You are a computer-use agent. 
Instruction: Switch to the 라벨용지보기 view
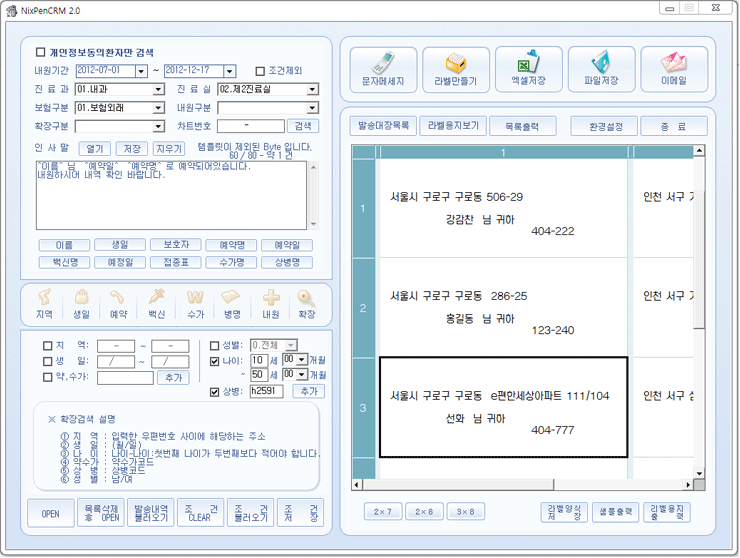coord(453,126)
